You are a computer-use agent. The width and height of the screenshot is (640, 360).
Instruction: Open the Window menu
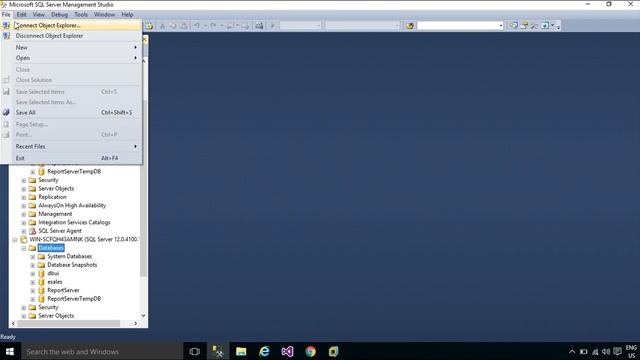(x=104, y=14)
